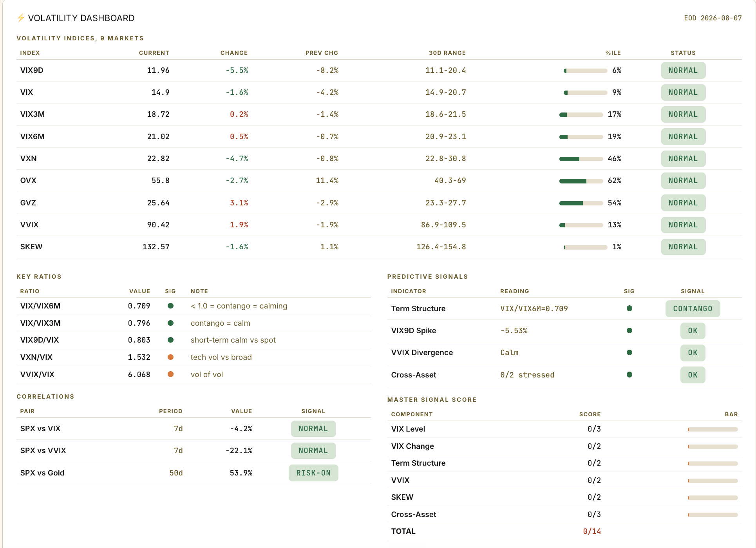Image resolution: width=756 pixels, height=548 pixels.
Task: Click the CHANGE column header
Action: pyautogui.click(x=234, y=53)
